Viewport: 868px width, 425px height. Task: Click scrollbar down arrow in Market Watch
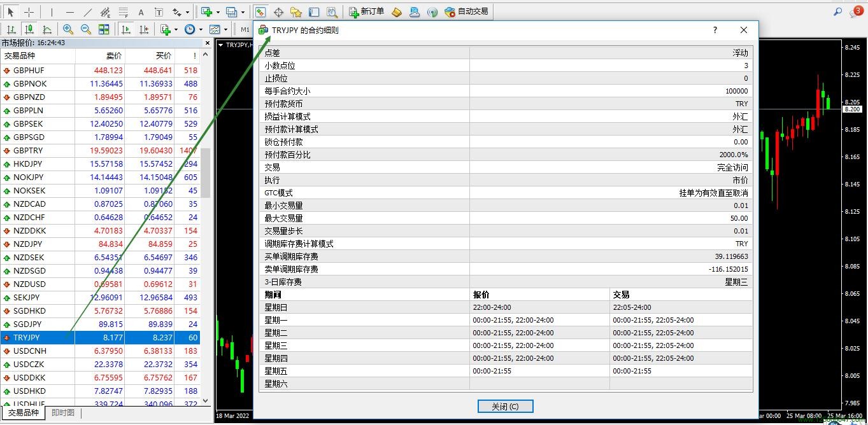206,401
